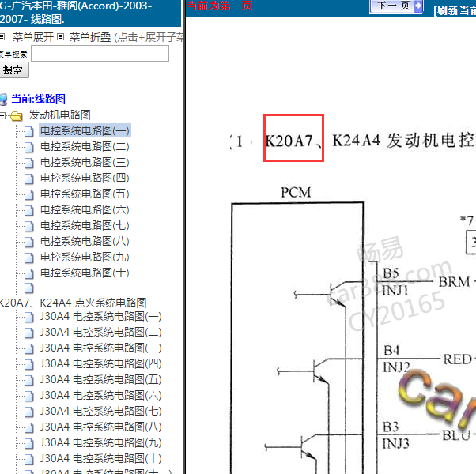
Task: Open J30A4 电控系统电路图(九)
Action: click(x=100, y=442)
